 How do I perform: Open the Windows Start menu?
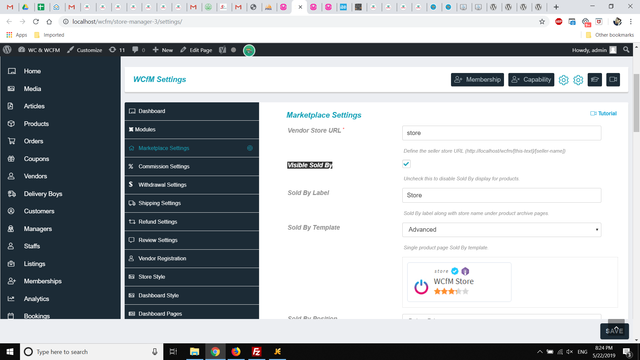(x=9, y=351)
